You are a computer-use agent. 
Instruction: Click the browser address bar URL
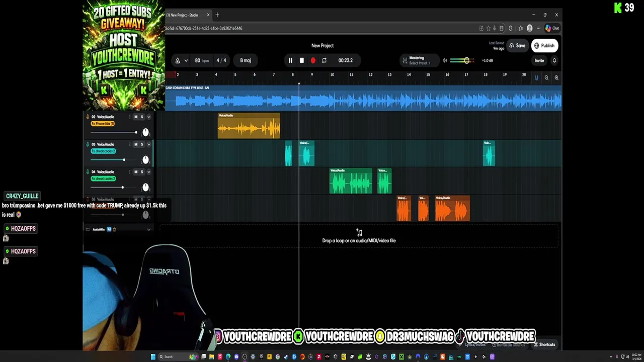(204, 29)
